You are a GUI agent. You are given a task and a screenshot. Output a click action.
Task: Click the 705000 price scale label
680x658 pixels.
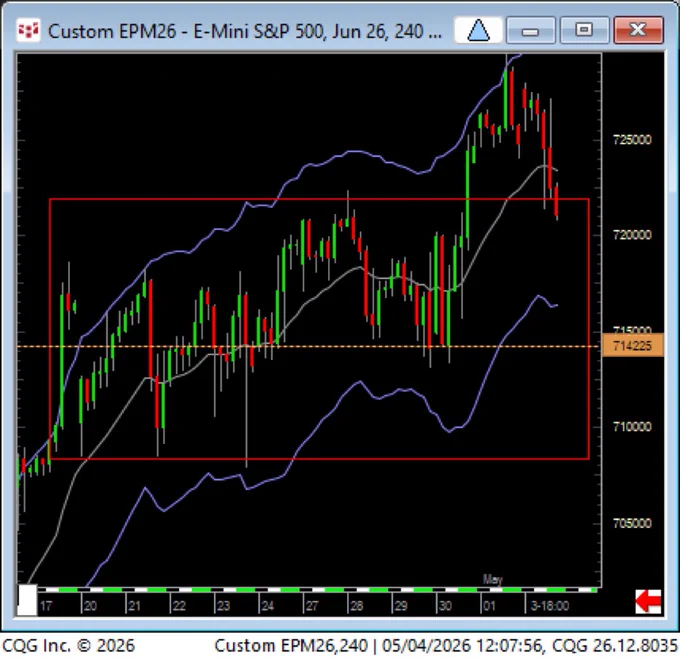(x=632, y=523)
